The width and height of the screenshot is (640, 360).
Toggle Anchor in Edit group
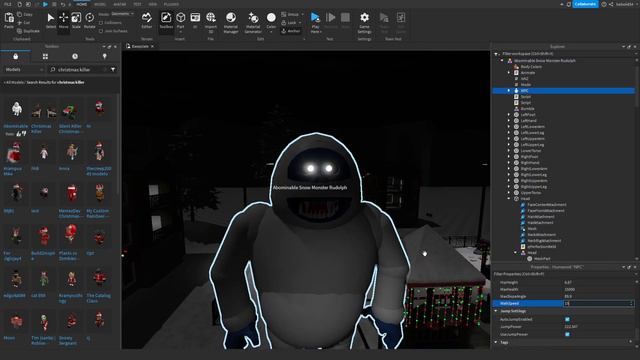pyautogui.click(x=291, y=31)
